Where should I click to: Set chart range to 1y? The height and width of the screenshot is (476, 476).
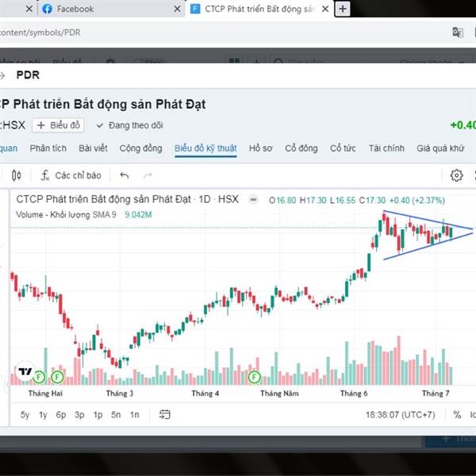pos(43,415)
